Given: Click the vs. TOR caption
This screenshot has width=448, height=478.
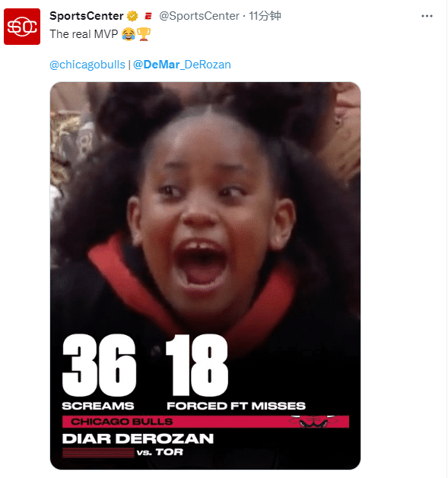Looking at the screenshot, I should [160, 452].
